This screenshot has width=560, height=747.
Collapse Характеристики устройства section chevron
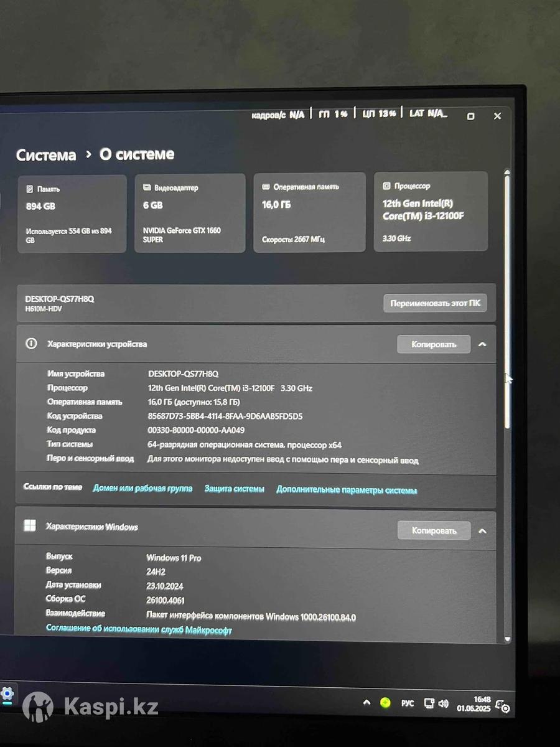(x=482, y=344)
